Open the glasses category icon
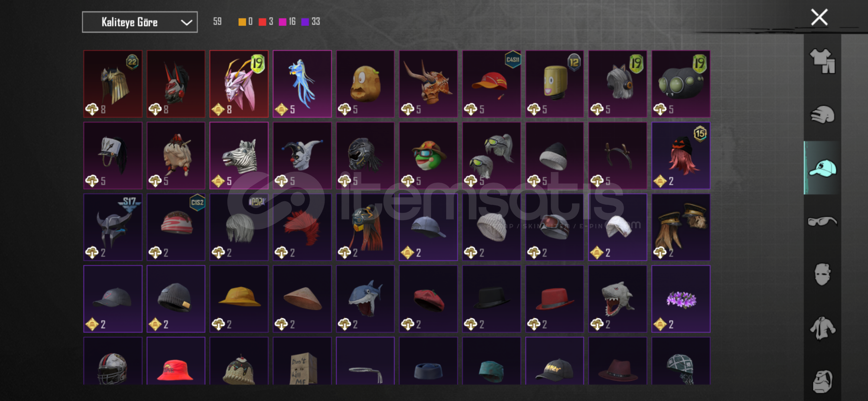This screenshot has width=868, height=401. 822,221
